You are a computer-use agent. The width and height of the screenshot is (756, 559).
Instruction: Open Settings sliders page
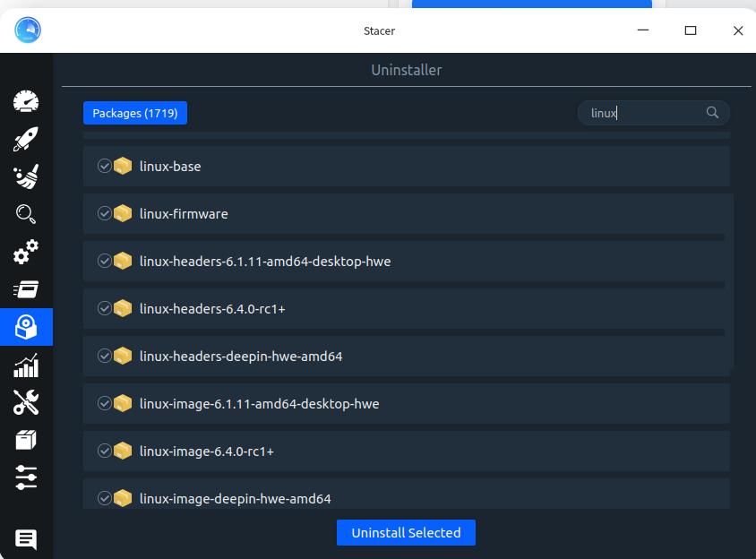coord(26,477)
